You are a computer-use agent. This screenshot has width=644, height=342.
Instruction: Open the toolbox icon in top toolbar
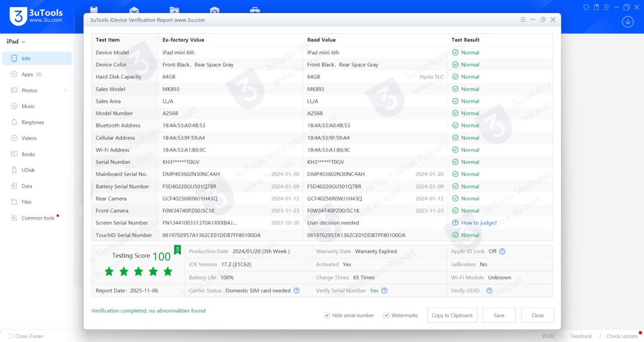(x=255, y=11)
